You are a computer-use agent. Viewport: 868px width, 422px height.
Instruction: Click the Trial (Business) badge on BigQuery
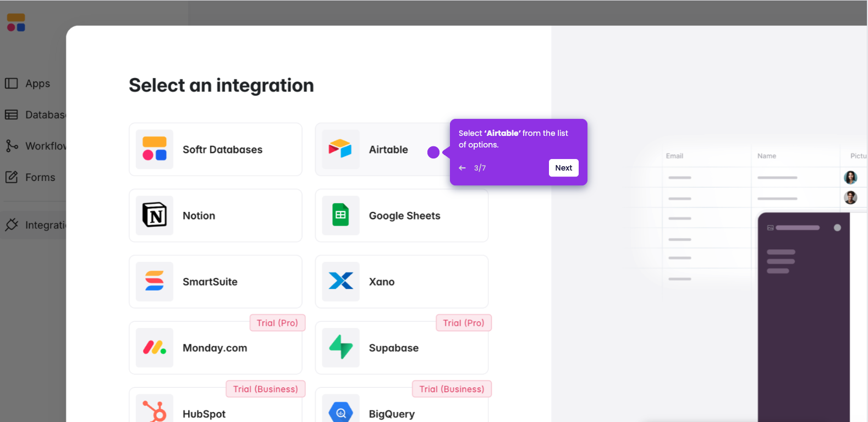point(452,389)
